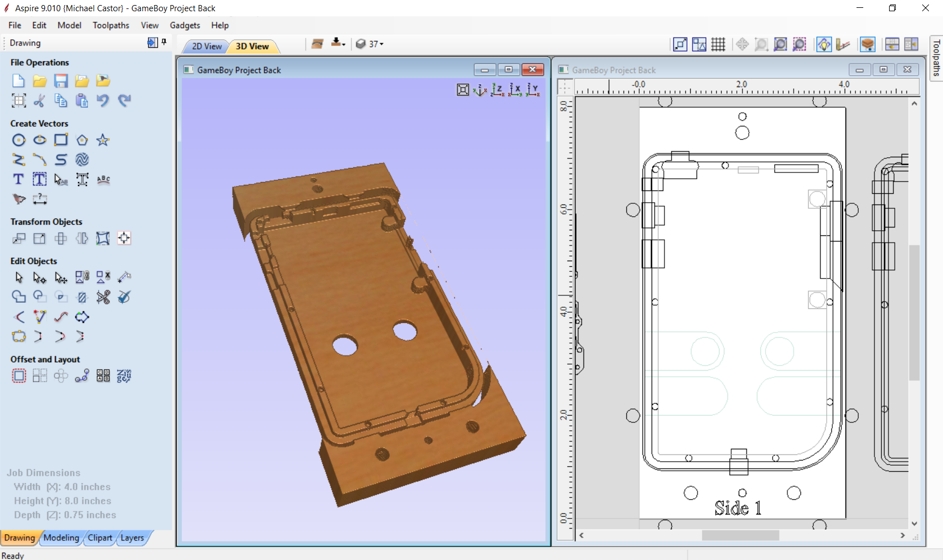Open the Model menu

click(x=69, y=25)
